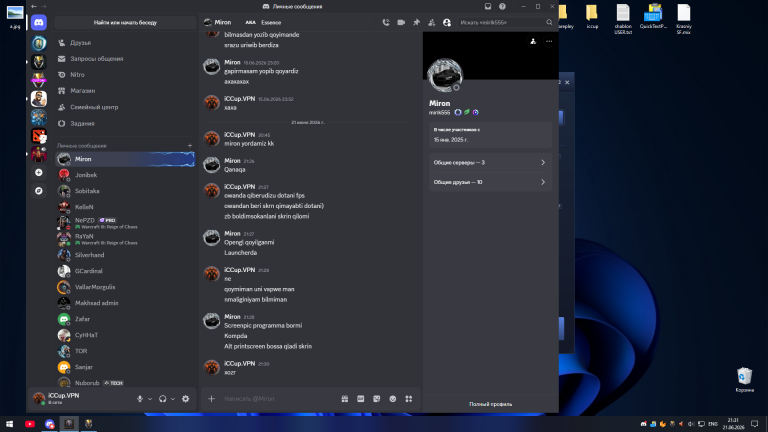Screen dimensions: 768x432
Task: Open the Recycle Bin on the desktop
Action: pyautogui.click(x=744, y=380)
